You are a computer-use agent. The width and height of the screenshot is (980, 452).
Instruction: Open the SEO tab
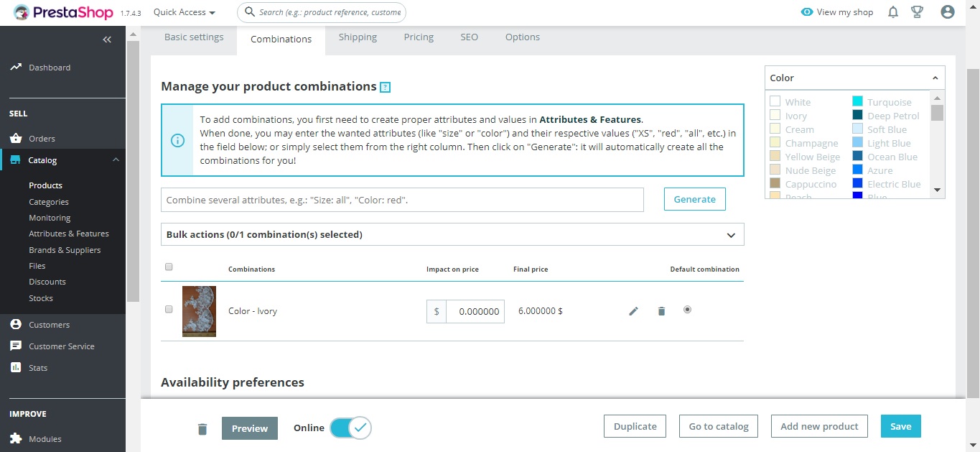tap(469, 37)
